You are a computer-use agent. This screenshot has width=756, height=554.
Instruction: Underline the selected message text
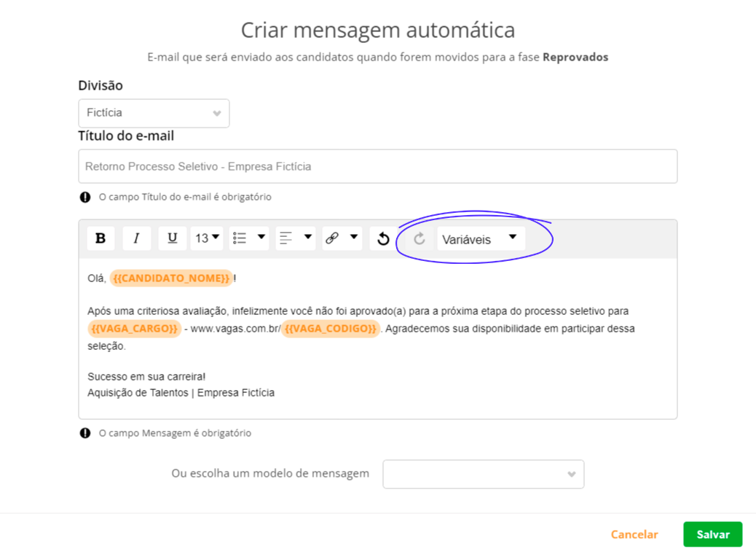tap(172, 238)
